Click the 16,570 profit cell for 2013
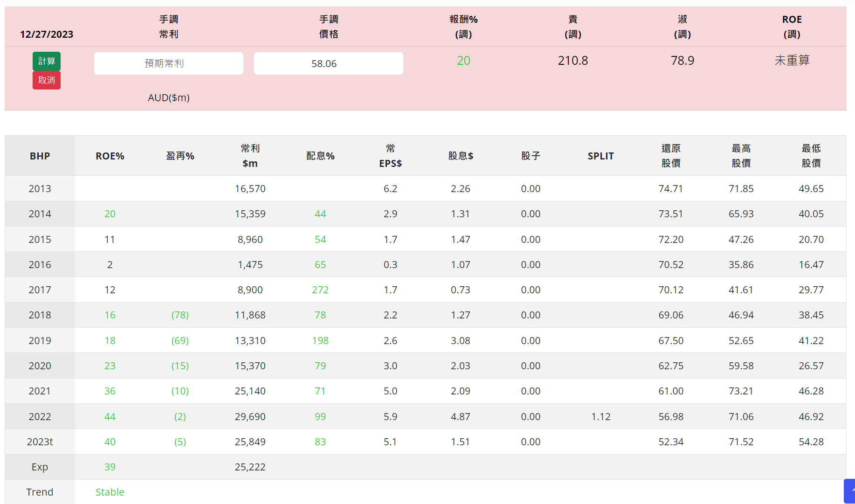The width and height of the screenshot is (855, 504). 250,189
